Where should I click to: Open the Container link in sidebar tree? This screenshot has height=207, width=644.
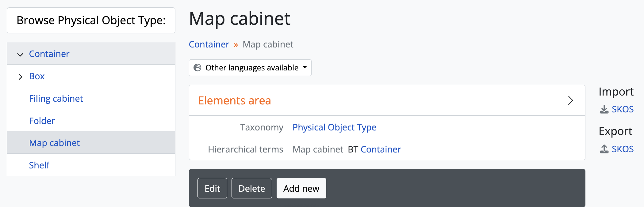[x=49, y=54]
